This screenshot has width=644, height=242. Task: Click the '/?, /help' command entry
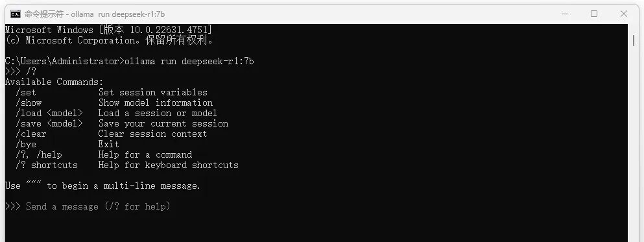[39, 154]
